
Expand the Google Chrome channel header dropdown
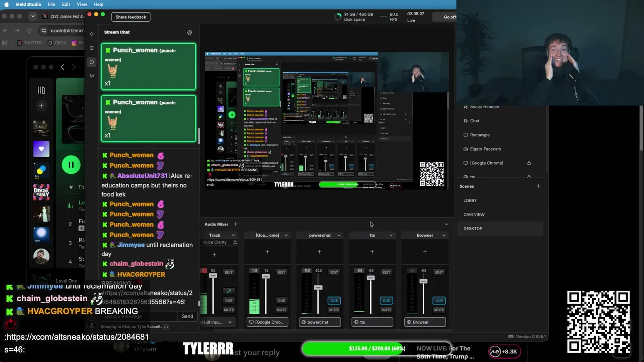tap(286, 235)
